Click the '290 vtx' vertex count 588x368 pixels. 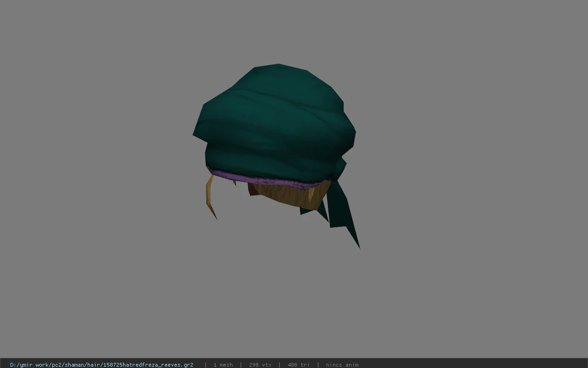(x=260, y=365)
